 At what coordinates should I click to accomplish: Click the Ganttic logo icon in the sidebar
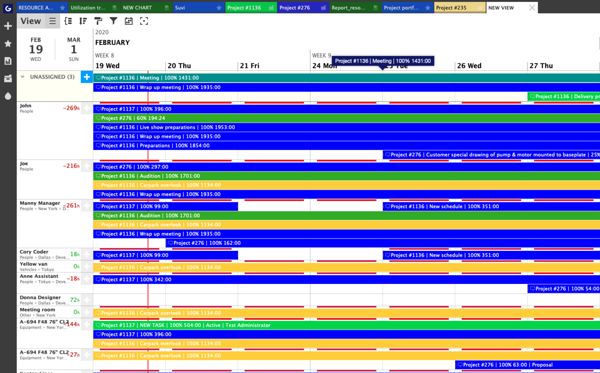pos(8,7)
